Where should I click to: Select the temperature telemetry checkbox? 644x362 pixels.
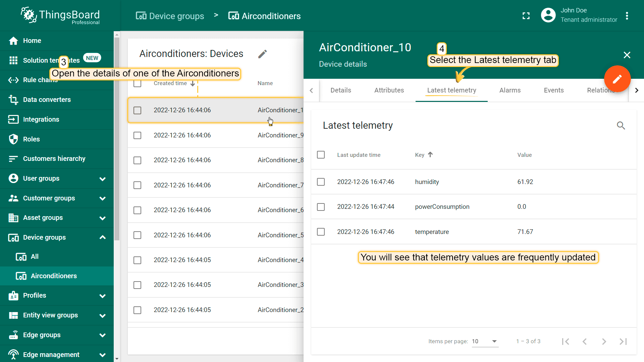coord(321,232)
